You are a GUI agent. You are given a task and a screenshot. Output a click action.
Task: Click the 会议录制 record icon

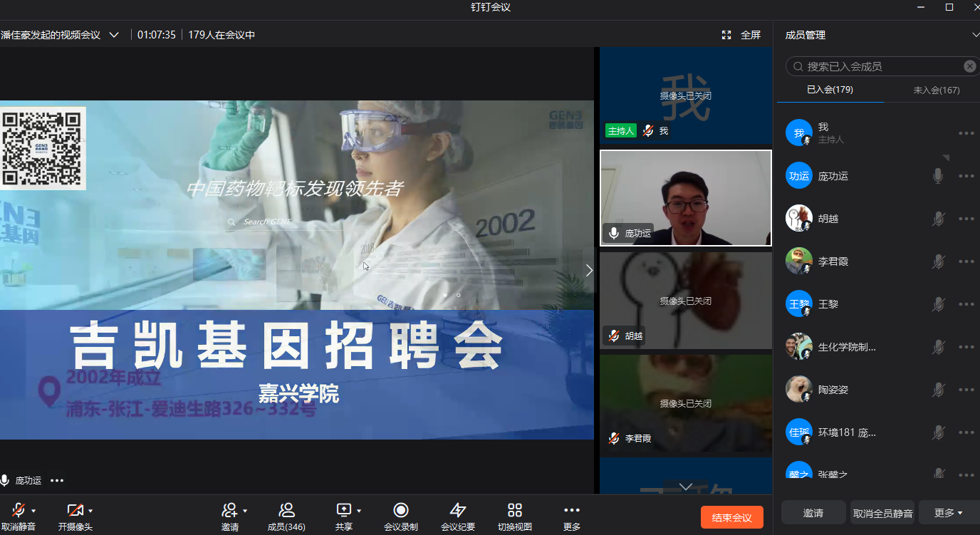pos(401,510)
